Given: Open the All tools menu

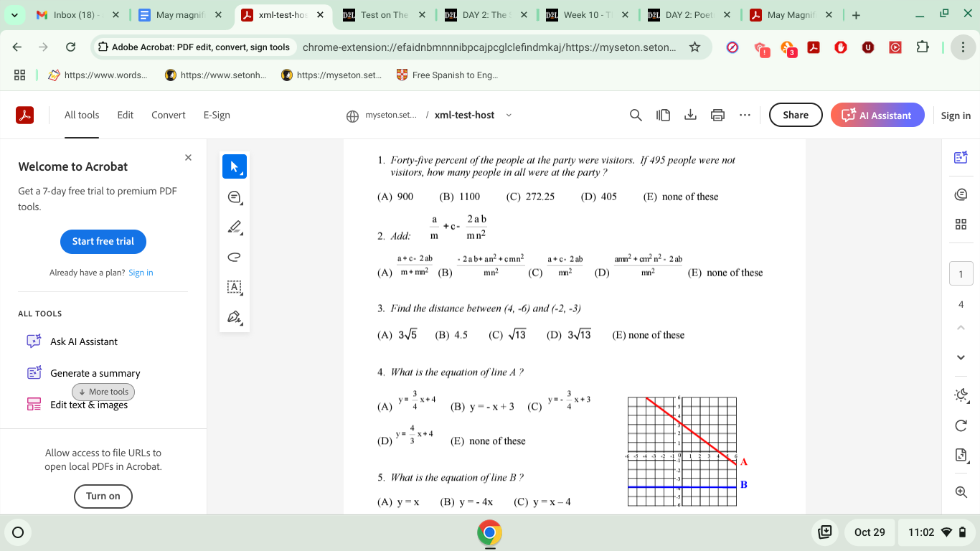Looking at the screenshot, I should (82, 115).
